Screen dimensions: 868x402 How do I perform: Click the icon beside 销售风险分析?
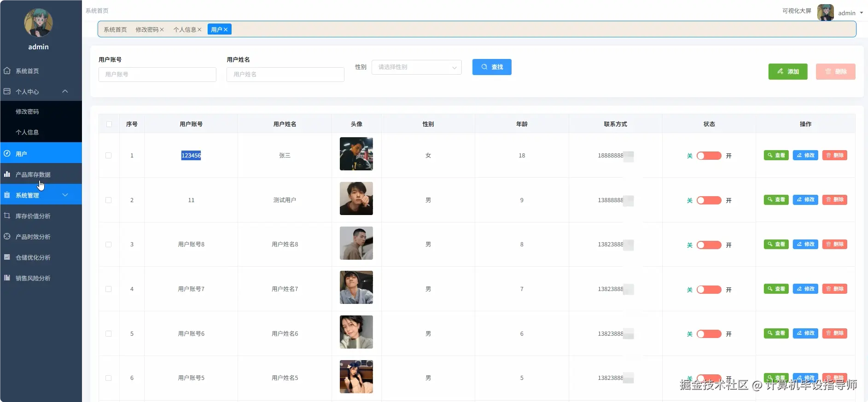pos(7,278)
